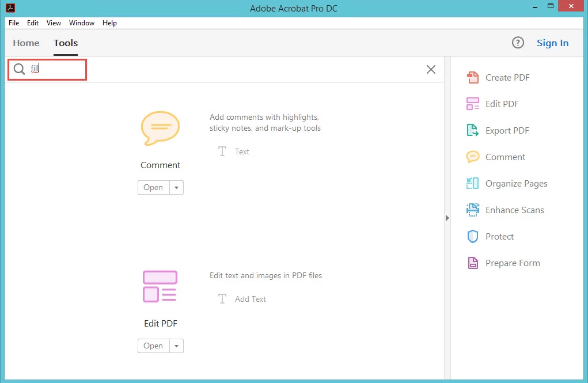Screen dimensions: 588x383
Task: Click the Protect shield icon in sidebar
Action: pyautogui.click(x=472, y=236)
